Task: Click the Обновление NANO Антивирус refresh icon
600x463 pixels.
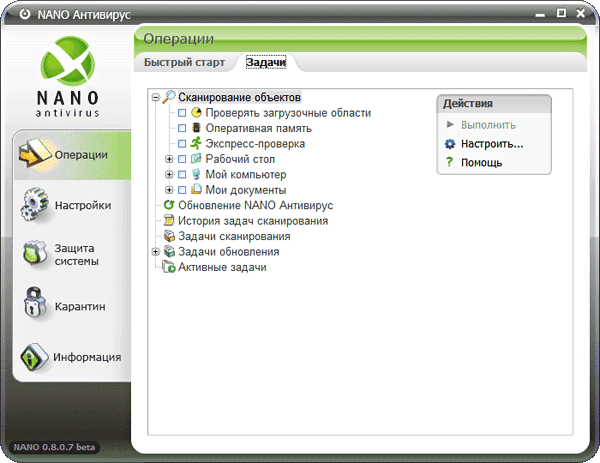Action: (x=169, y=205)
